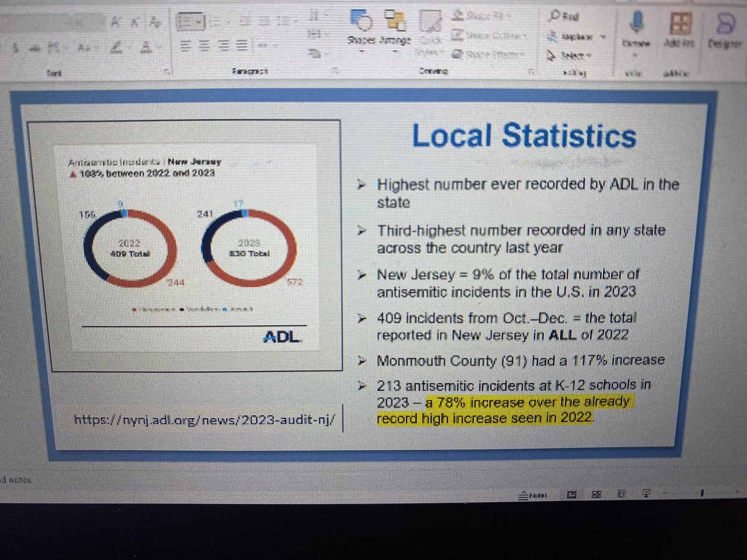Screen dimensions: 747x560
Task: Click the nynj.adl.org 2023-audit-nj link box
Action: pyautogui.click(x=205, y=419)
